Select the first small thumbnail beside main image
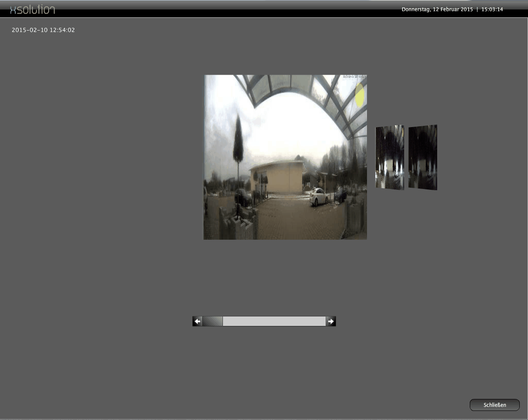 pos(389,157)
